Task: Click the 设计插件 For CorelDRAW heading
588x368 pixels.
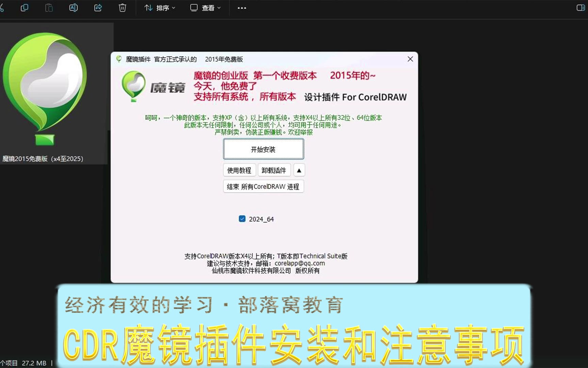Action: click(x=355, y=97)
